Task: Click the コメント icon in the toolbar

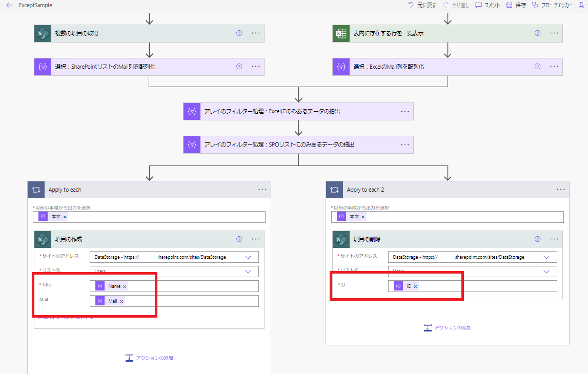Action: (478, 5)
